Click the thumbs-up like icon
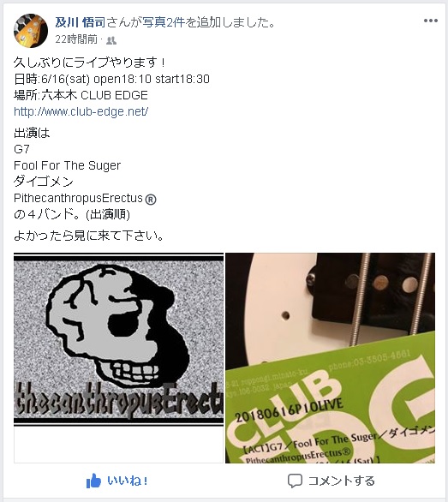Screen dimensions: 448x502 click(x=93, y=481)
